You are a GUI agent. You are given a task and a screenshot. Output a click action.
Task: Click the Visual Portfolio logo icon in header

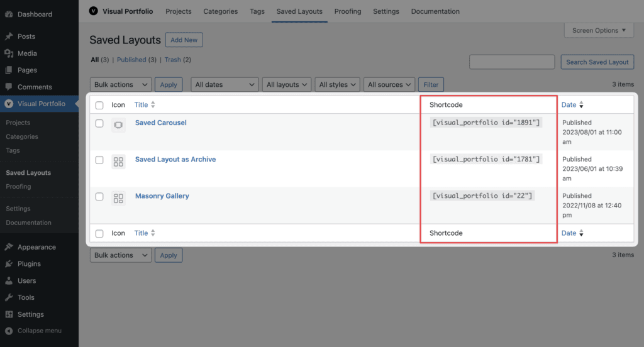tap(94, 11)
